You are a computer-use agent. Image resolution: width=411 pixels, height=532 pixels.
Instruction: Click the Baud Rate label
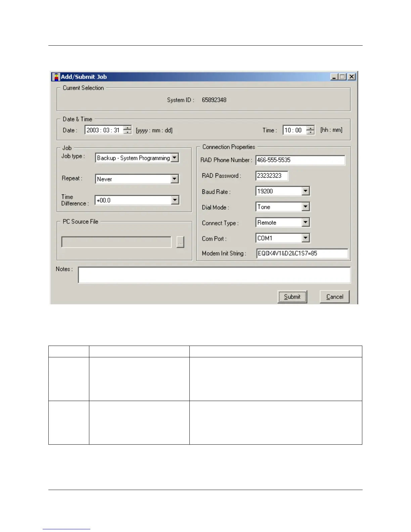[x=216, y=192]
